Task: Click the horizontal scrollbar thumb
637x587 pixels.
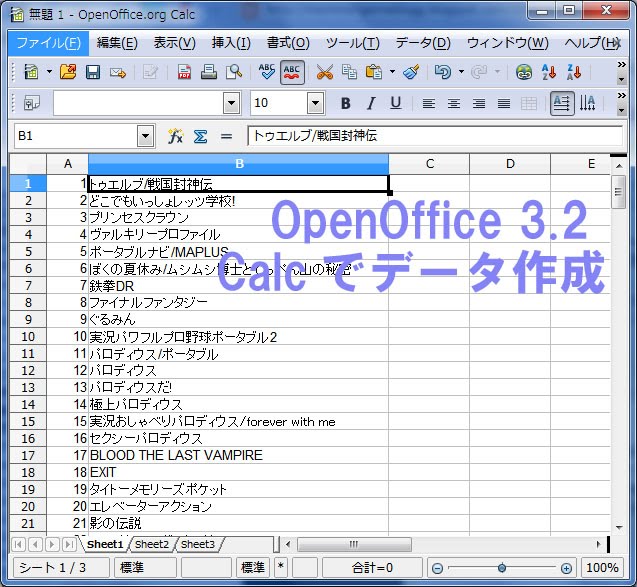Action: coord(354,544)
